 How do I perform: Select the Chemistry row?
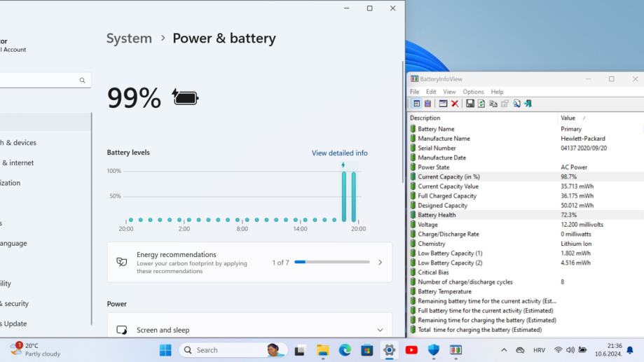(526, 244)
